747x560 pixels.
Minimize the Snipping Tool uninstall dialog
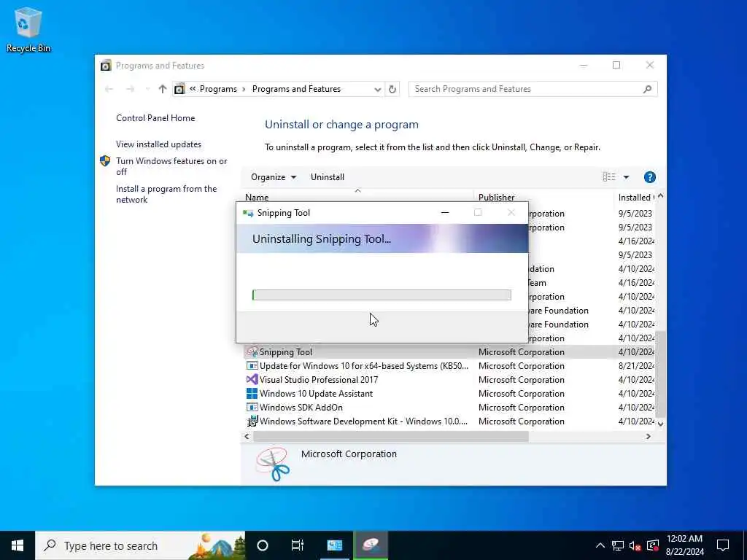[445, 213]
